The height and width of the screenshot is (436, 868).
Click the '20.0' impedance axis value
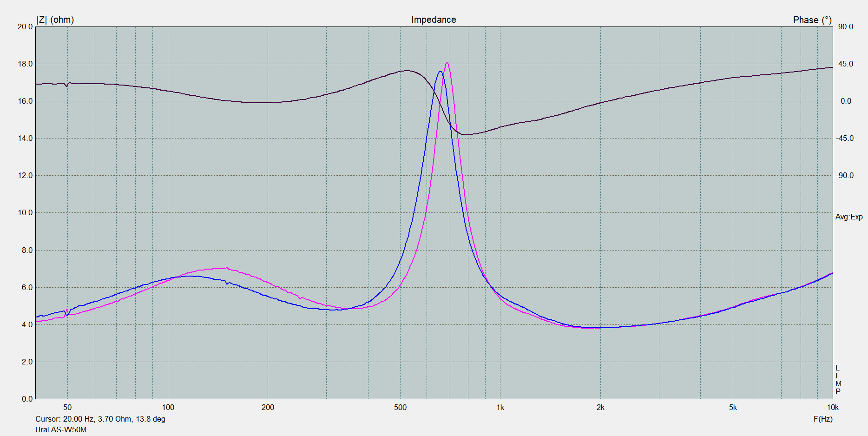click(x=25, y=26)
